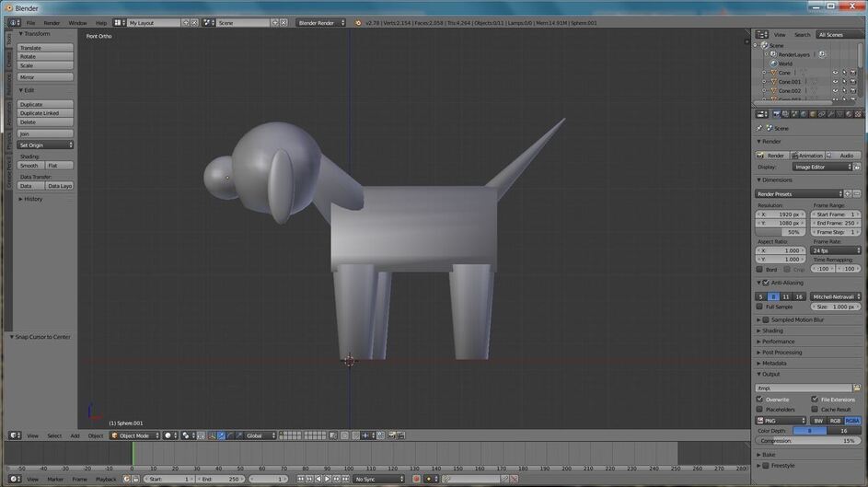
Task: Hide the Cone object with eye icon
Action: tap(836, 72)
